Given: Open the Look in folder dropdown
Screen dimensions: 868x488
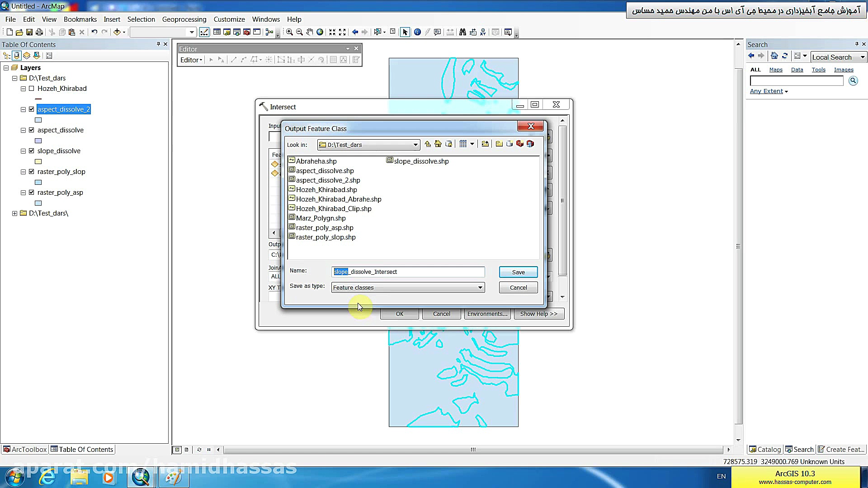Looking at the screenshot, I should point(415,145).
